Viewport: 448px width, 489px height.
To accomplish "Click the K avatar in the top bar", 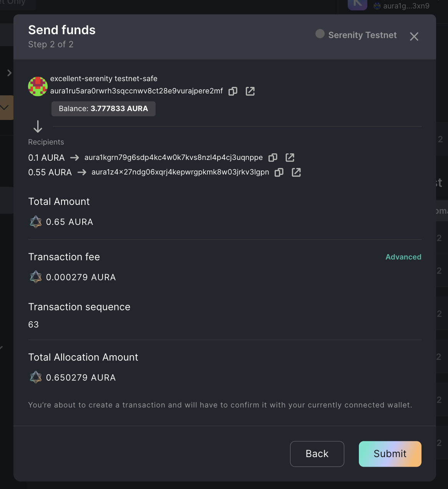I will pyautogui.click(x=357, y=5).
